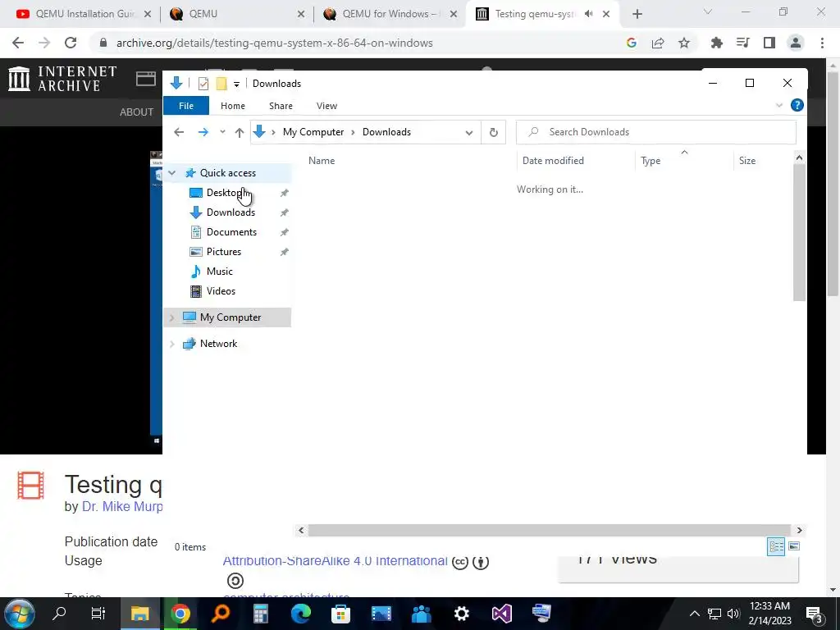Open Music in navigation pane
The height and width of the screenshot is (630, 840).
pyautogui.click(x=220, y=272)
